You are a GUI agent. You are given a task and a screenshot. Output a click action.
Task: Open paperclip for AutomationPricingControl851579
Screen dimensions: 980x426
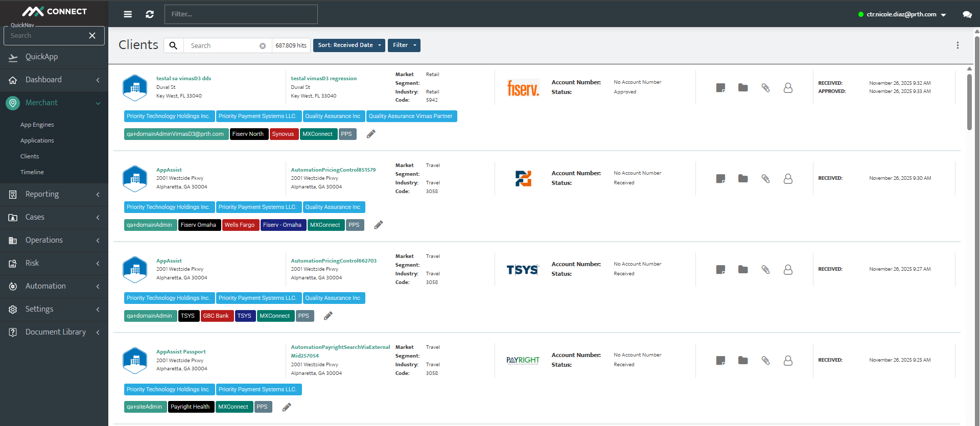[765, 179]
